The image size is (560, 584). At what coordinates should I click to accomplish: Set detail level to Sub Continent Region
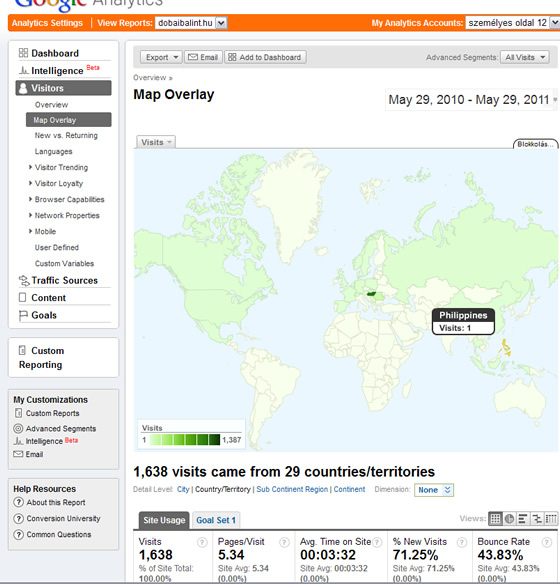pos(292,489)
